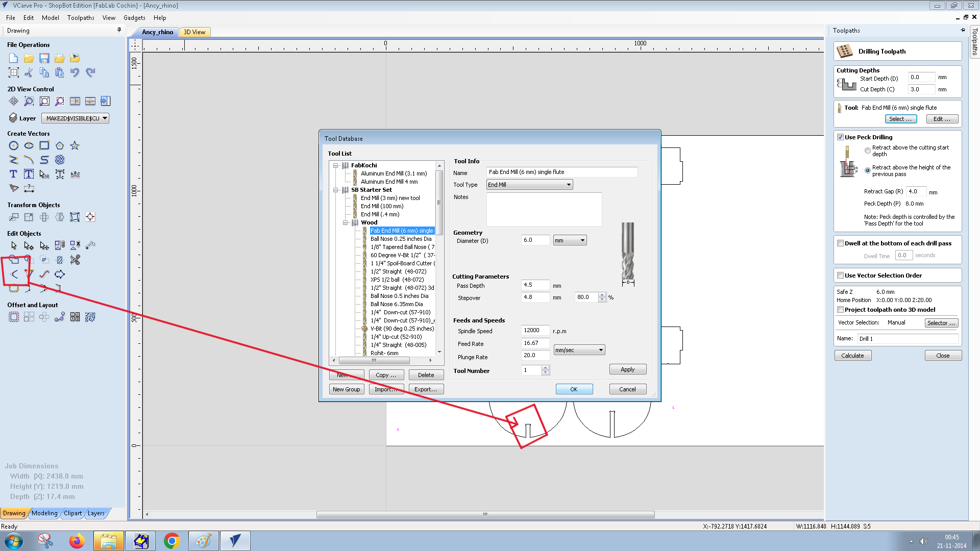Click the Spindle Speed input field

[x=535, y=331]
